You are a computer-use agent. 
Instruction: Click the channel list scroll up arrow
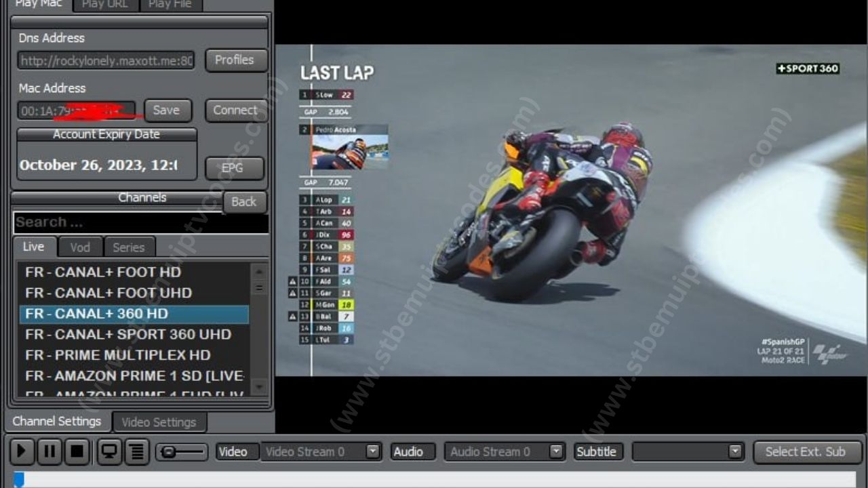(x=258, y=272)
